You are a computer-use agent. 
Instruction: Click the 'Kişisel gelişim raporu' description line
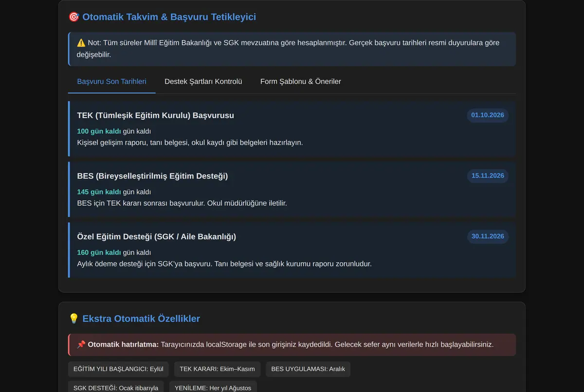(190, 143)
